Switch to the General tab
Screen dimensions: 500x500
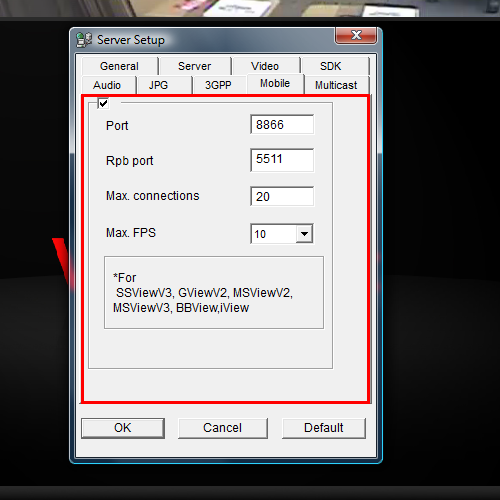point(120,66)
